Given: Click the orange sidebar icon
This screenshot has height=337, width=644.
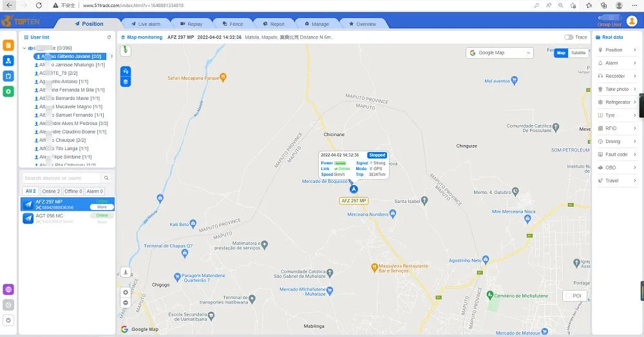Looking at the screenshot, I should pyautogui.click(x=8, y=45).
